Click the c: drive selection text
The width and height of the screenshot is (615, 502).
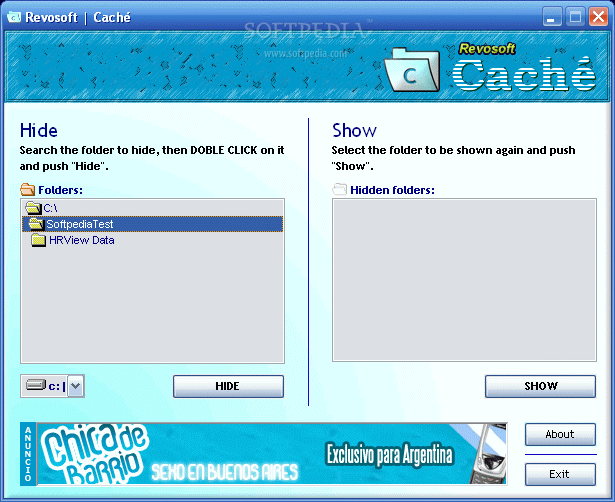pyautogui.click(x=55, y=386)
